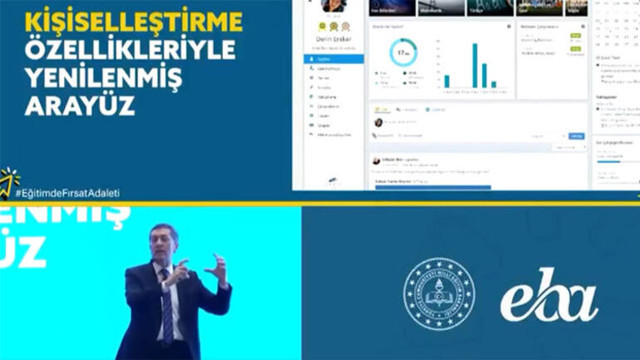Screen dimensions: 640x360
Task: Select the highlighted blue item in the EBA sidebar
Action: pos(333,59)
